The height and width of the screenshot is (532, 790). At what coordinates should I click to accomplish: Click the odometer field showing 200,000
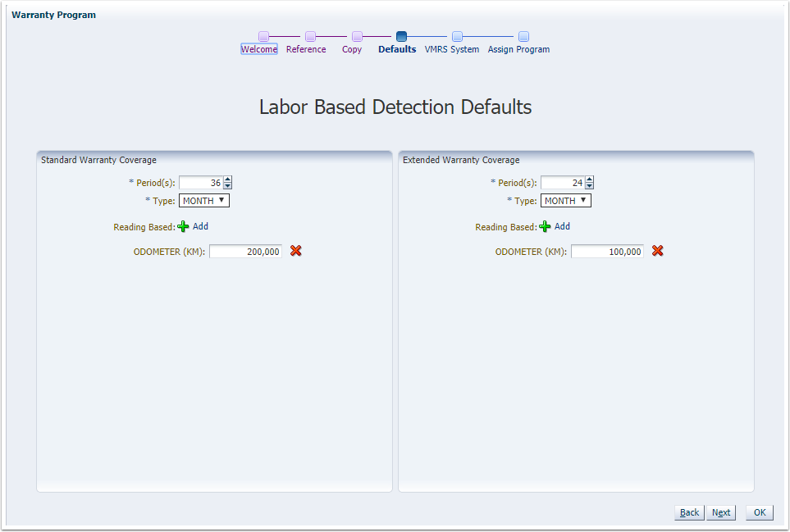246,251
